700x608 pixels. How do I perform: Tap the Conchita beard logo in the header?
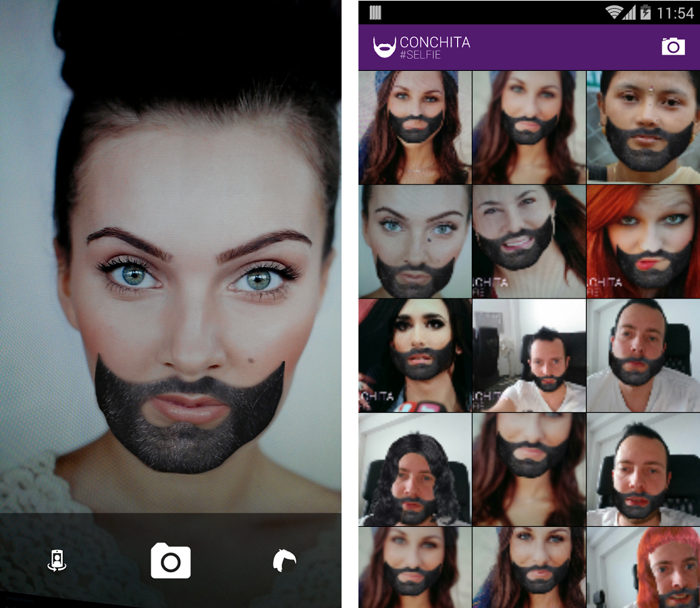coord(384,47)
